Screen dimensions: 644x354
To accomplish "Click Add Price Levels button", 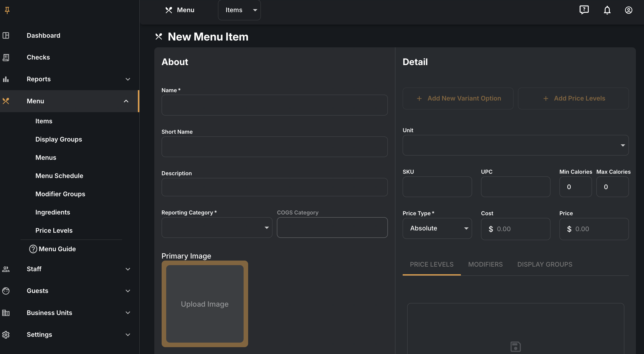I will [573, 98].
